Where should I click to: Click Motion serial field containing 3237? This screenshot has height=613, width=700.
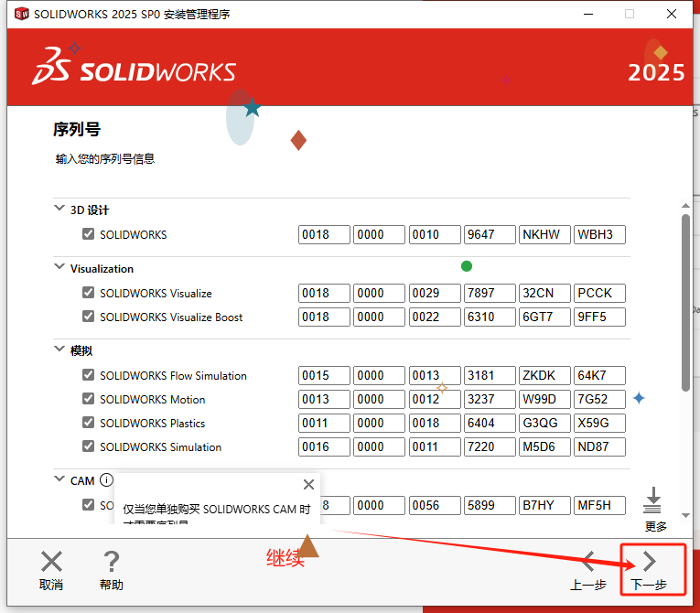click(x=490, y=399)
